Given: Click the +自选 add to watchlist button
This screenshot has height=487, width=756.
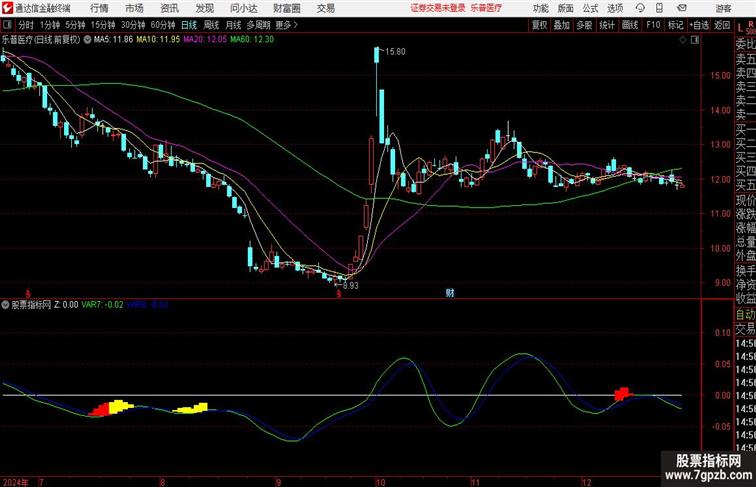Looking at the screenshot, I should (x=699, y=25).
